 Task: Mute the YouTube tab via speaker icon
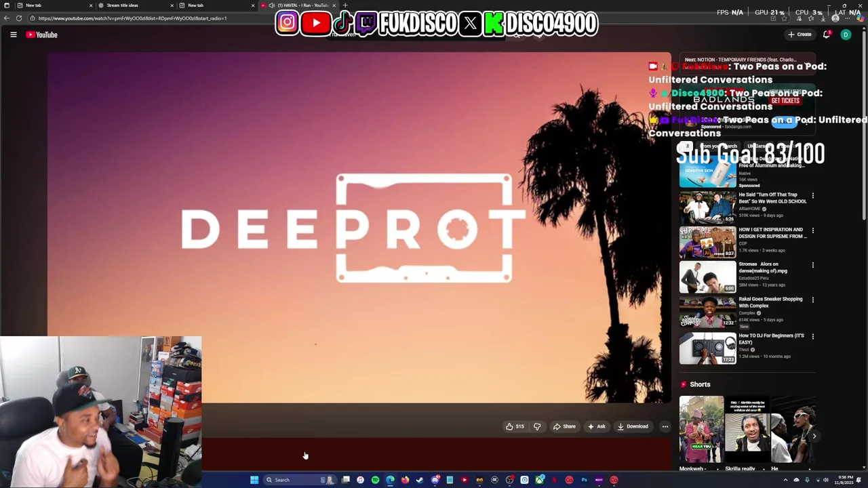coord(272,5)
